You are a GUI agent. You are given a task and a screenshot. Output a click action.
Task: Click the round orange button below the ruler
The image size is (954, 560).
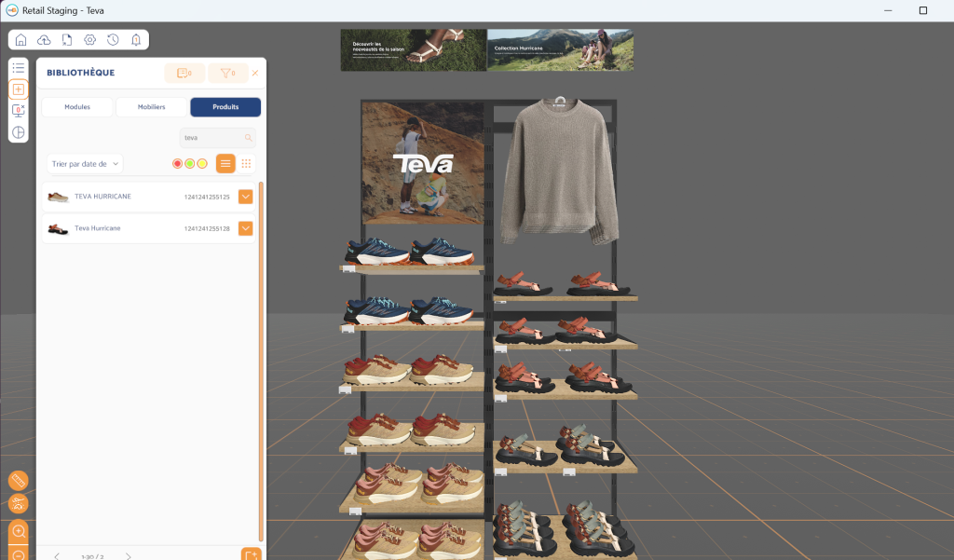(19, 503)
